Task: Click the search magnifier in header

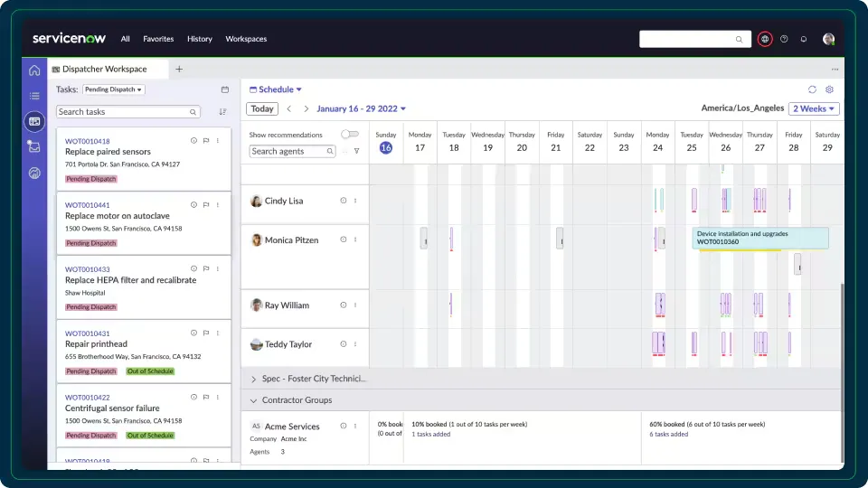Action: coord(739,39)
